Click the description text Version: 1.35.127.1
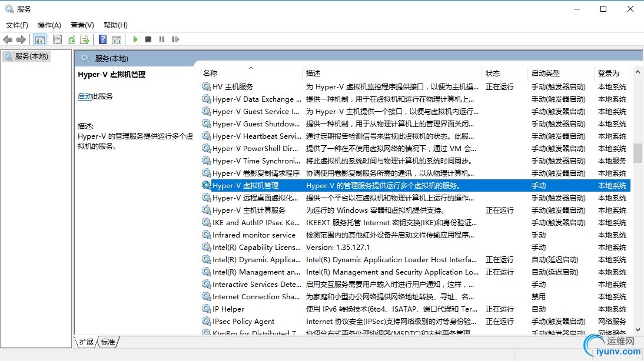 pos(338,248)
